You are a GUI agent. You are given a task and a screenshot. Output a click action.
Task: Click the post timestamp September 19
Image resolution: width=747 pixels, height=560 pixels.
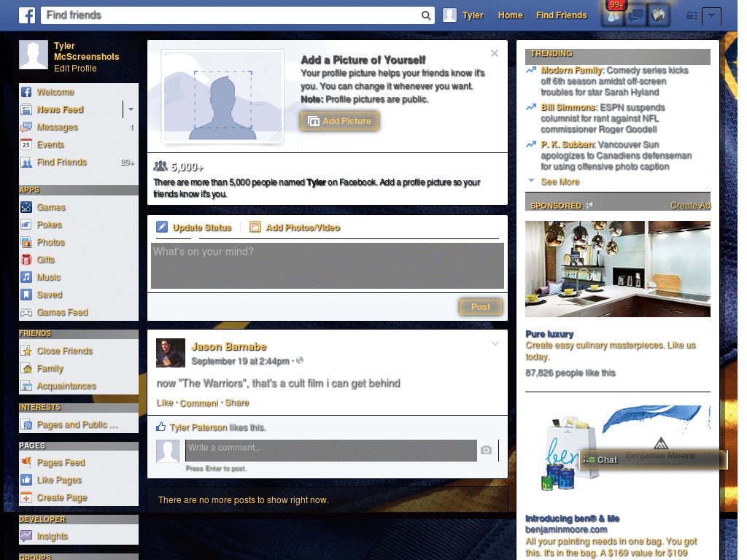pyautogui.click(x=240, y=362)
